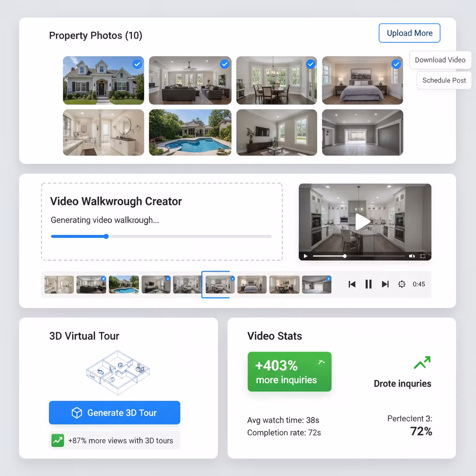Mute the video preview volume icon

coord(411,256)
